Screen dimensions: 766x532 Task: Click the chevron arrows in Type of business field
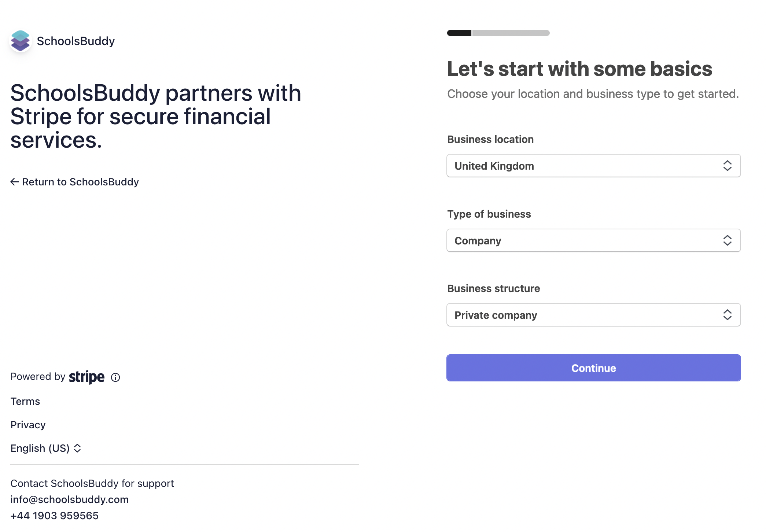pyautogui.click(x=728, y=240)
